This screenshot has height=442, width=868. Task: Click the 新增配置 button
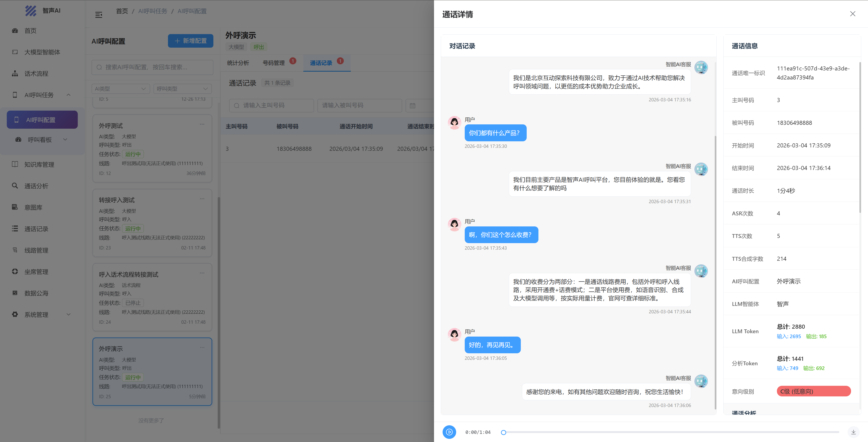coord(190,41)
